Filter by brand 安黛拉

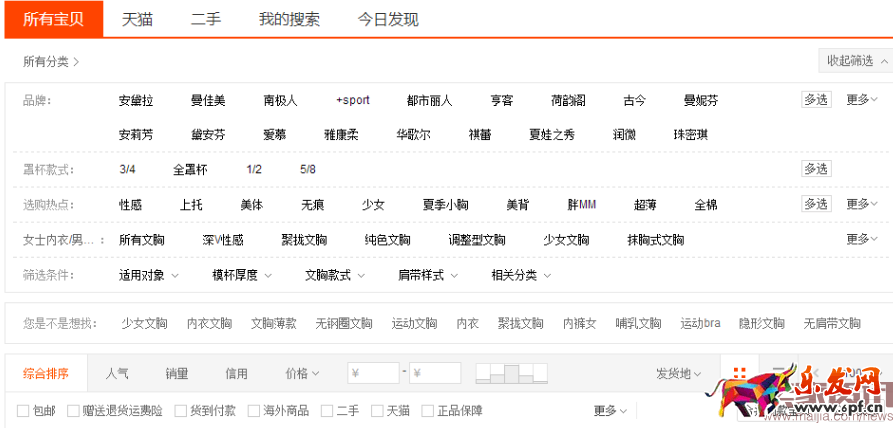136,101
